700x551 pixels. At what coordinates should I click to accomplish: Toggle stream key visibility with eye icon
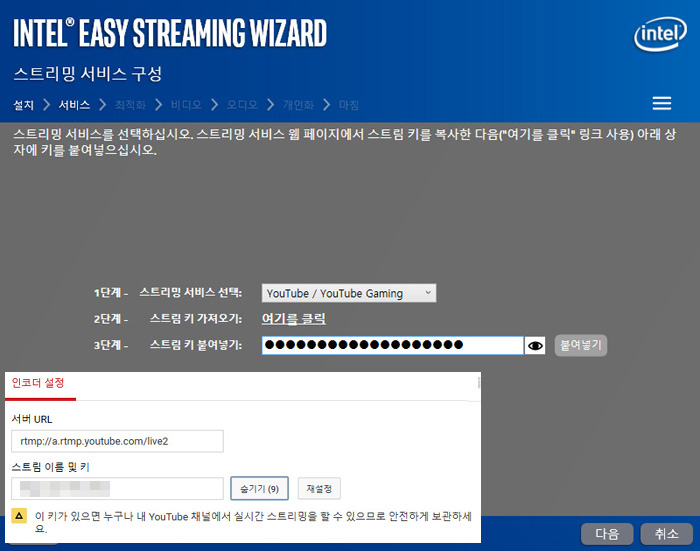click(536, 346)
